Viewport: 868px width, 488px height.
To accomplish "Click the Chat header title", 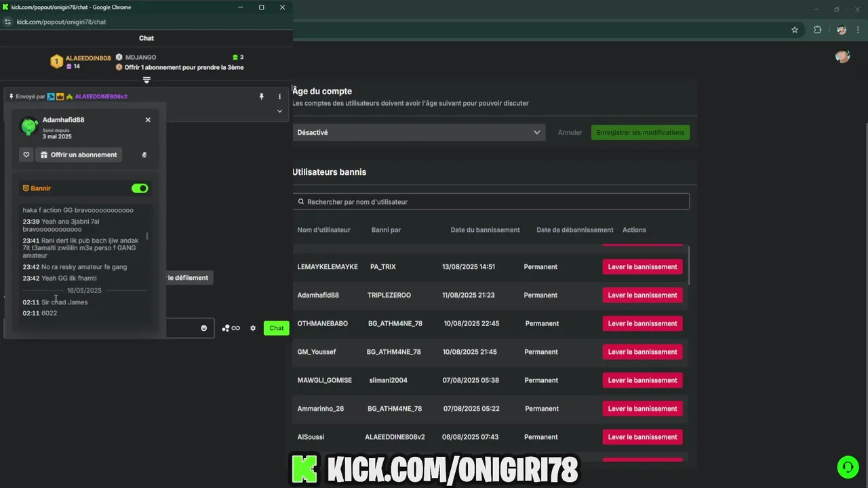I will point(146,39).
